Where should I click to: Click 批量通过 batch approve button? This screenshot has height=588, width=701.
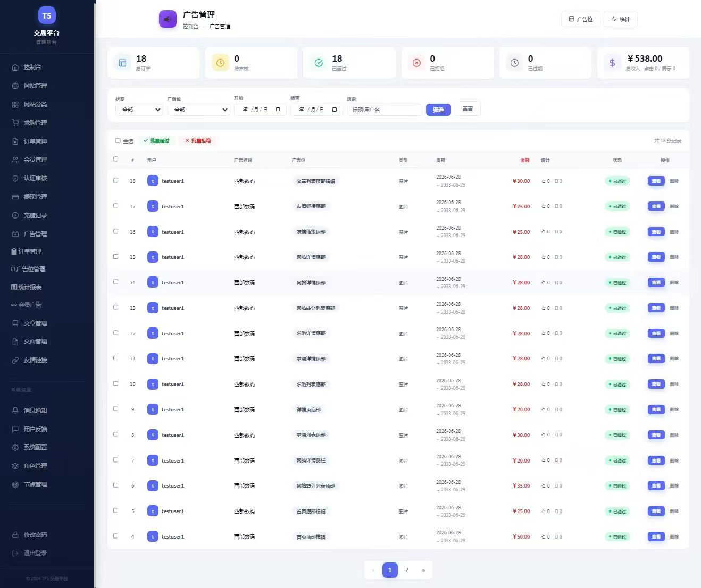(156, 141)
